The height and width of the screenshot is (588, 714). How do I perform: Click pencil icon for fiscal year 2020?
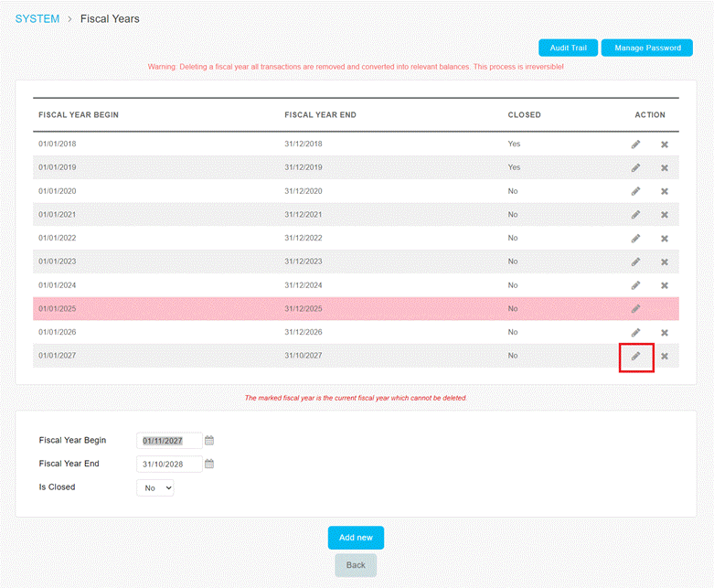click(635, 191)
